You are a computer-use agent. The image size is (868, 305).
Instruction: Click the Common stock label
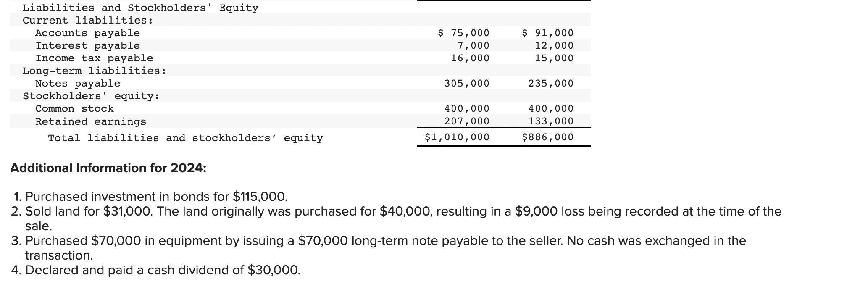point(74,108)
